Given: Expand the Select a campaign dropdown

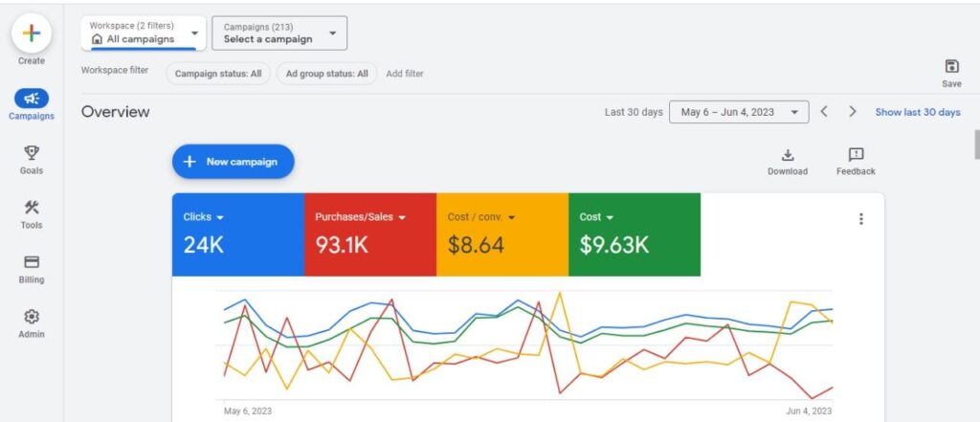Looking at the screenshot, I should (278, 33).
